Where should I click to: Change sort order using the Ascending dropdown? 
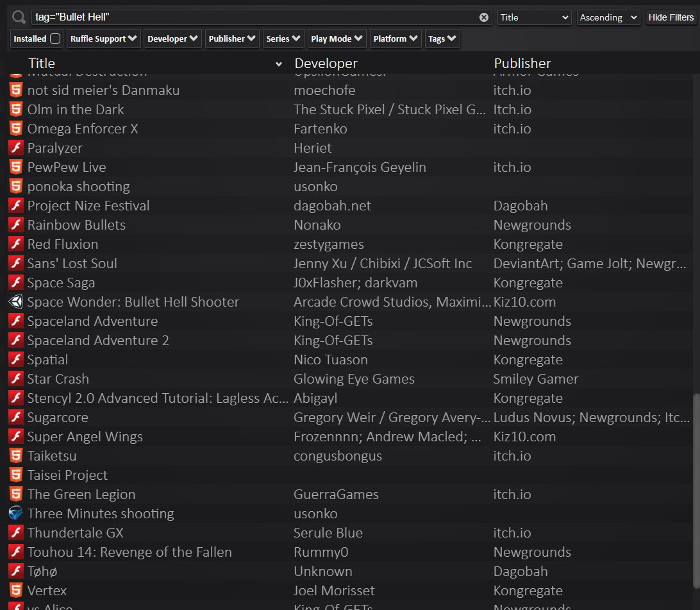coord(608,17)
